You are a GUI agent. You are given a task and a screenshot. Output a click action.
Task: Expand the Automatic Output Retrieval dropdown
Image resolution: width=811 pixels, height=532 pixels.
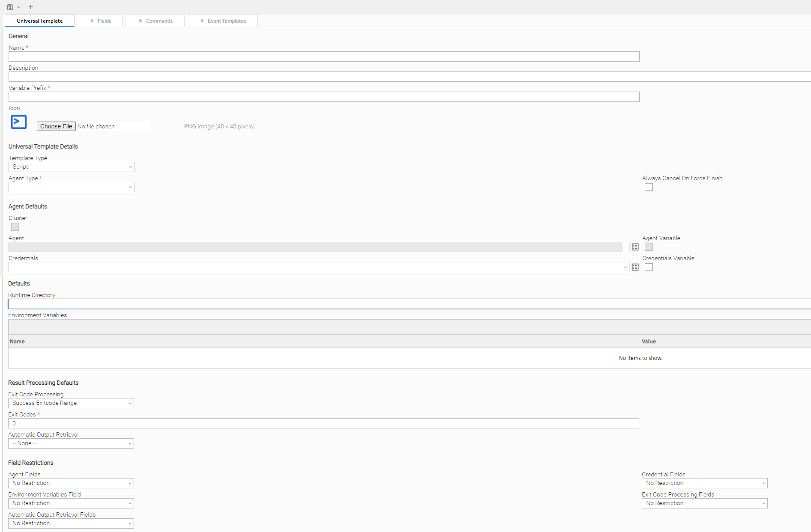[71, 443]
